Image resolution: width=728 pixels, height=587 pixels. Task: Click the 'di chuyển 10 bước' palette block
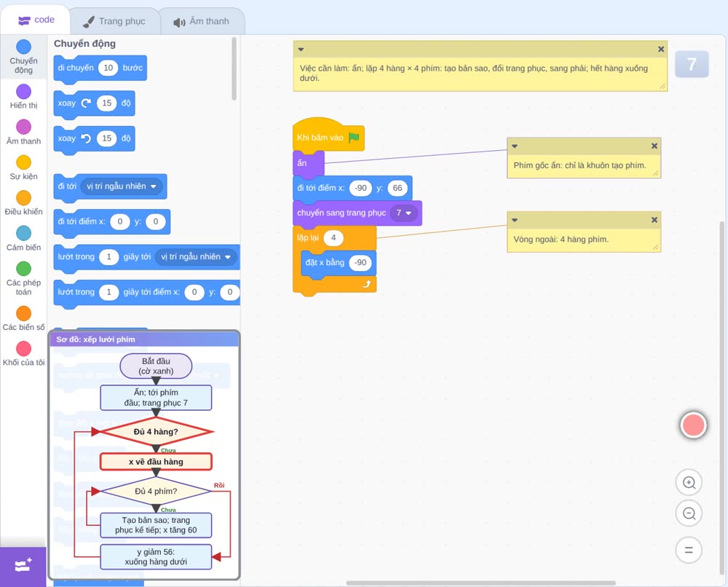pyautogui.click(x=100, y=68)
